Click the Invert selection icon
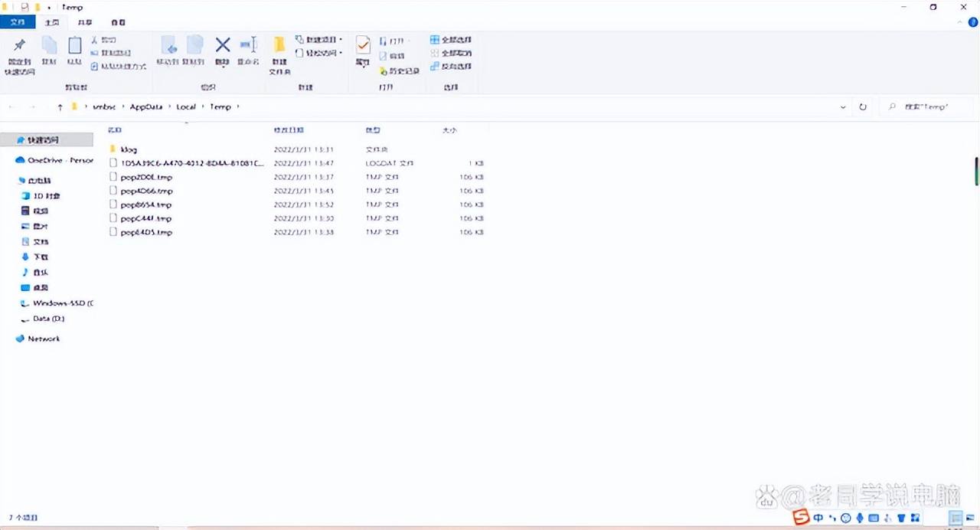 tap(434, 66)
